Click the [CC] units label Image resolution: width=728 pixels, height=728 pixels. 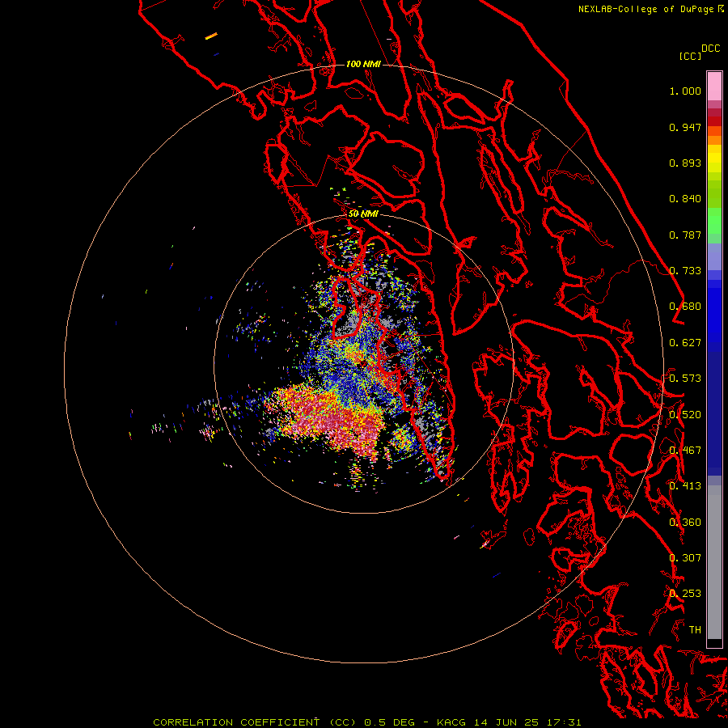point(690,56)
